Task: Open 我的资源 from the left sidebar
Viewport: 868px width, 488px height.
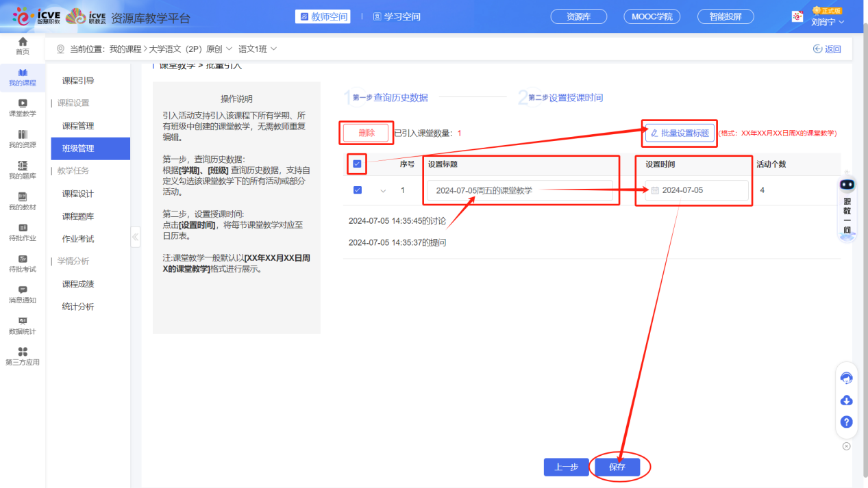Action: tap(23, 138)
